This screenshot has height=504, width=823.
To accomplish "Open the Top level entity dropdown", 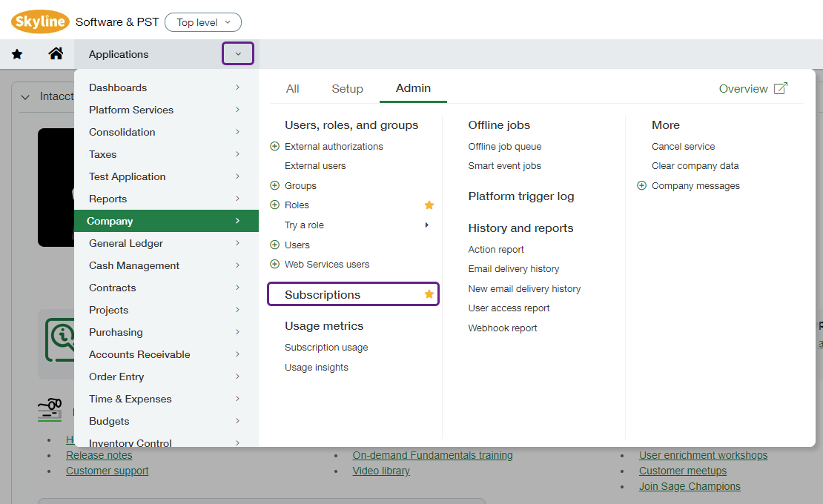I will [202, 21].
